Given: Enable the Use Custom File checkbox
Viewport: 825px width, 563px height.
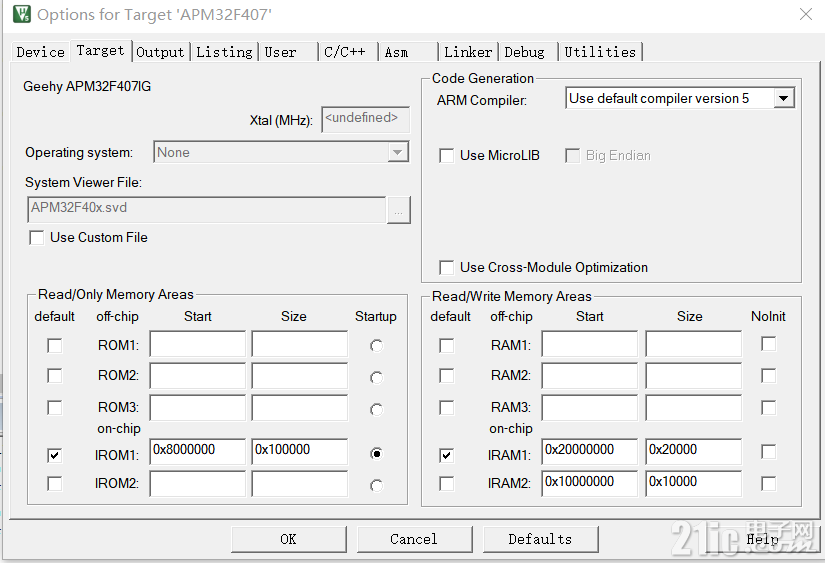Looking at the screenshot, I should (37, 238).
